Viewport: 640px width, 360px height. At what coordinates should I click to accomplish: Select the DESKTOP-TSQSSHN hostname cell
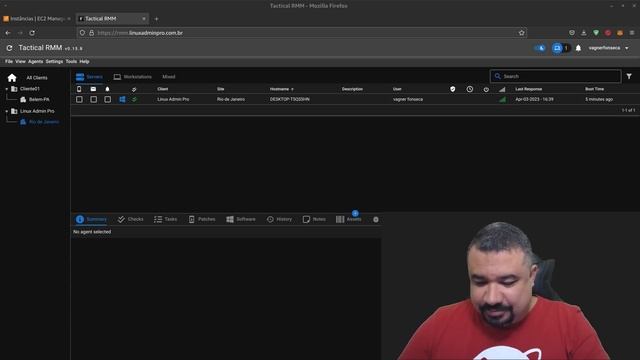click(289, 99)
